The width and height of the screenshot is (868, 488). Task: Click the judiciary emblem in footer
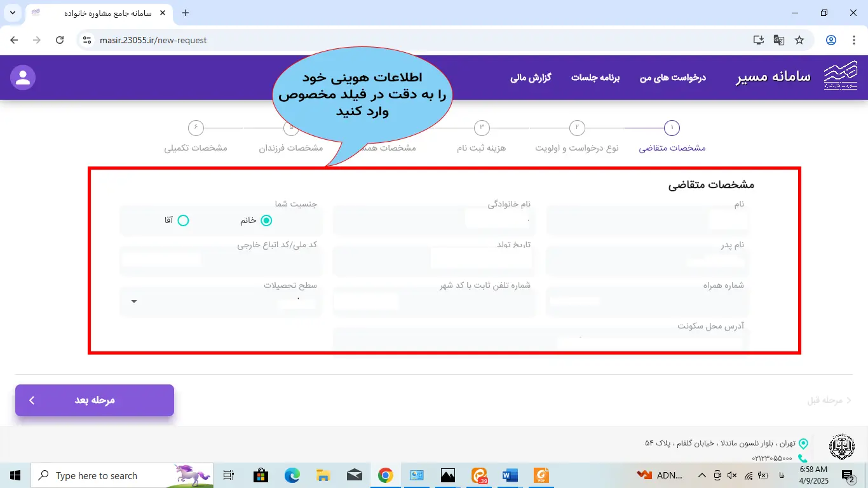pyautogui.click(x=842, y=447)
